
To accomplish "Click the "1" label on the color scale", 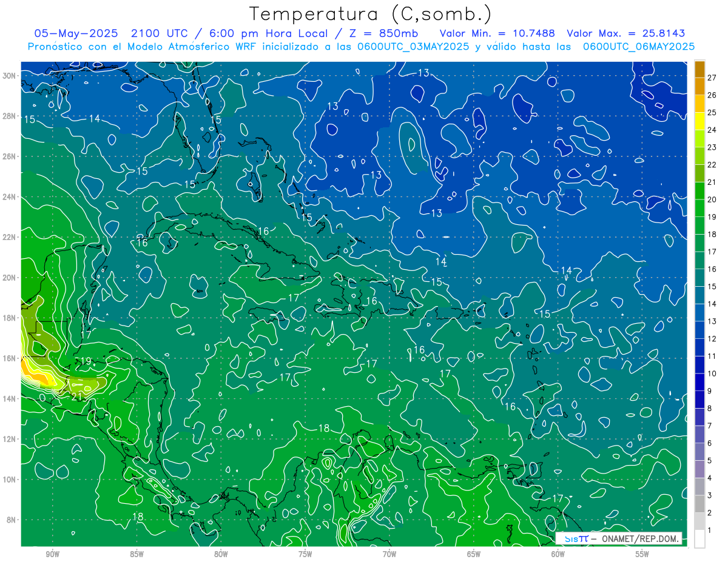I will [x=710, y=530].
